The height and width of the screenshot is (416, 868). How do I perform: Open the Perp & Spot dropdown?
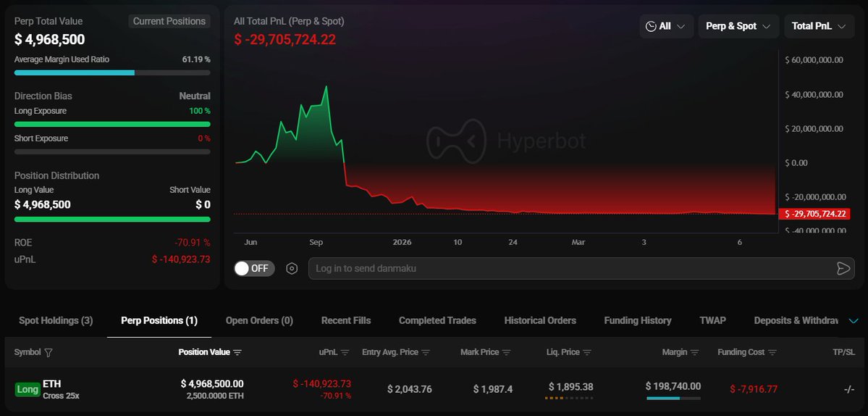coord(738,26)
